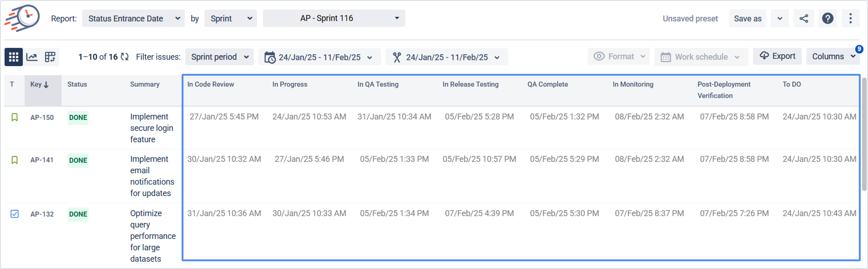
Task: Open the three-dot more options menu
Action: click(x=850, y=18)
